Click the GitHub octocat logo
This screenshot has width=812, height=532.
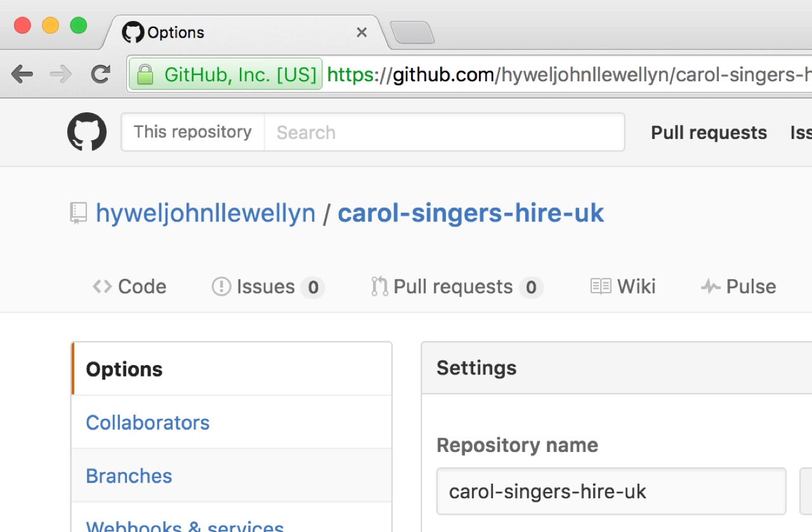pyautogui.click(x=87, y=132)
